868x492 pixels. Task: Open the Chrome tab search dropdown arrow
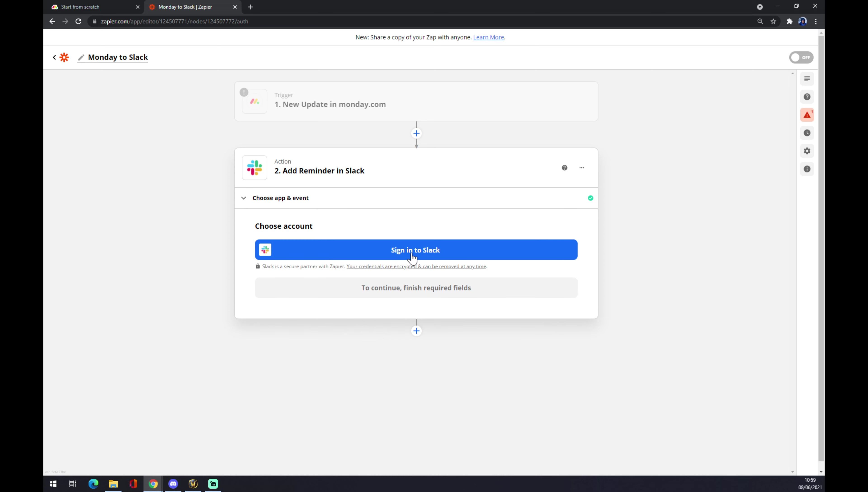[759, 7]
